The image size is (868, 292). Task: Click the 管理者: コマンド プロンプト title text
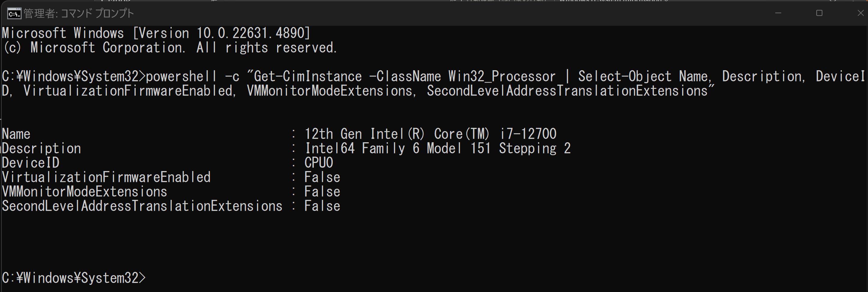pyautogui.click(x=79, y=14)
